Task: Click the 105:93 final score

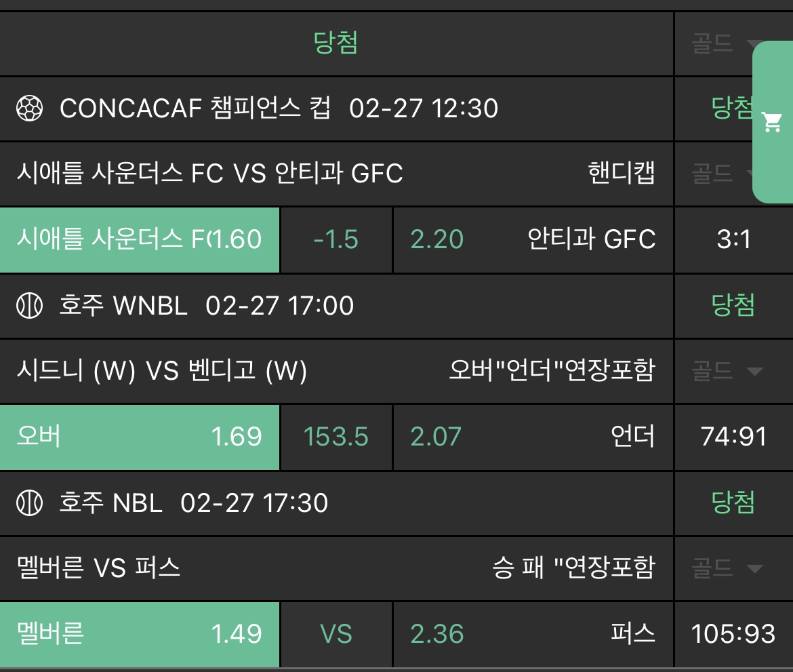Action: point(733,635)
